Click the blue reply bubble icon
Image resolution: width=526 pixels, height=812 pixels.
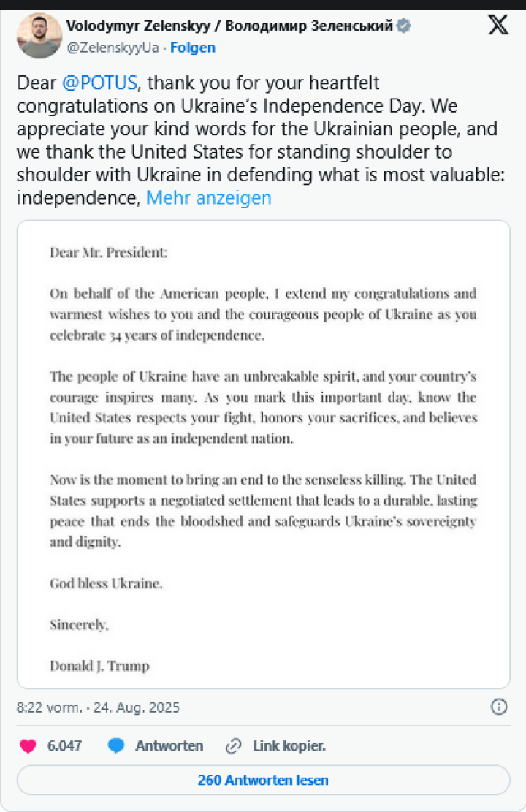pyautogui.click(x=117, y=745)
